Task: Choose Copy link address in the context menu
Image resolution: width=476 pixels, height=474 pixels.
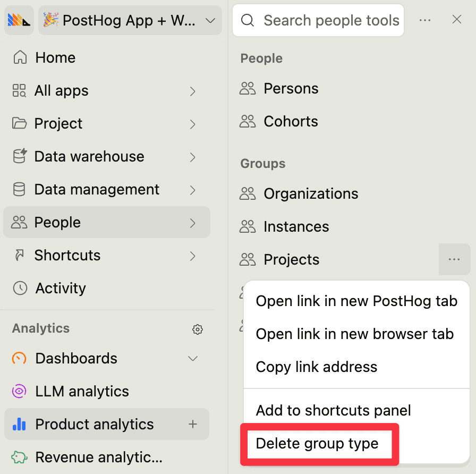Action: [317, 367]
